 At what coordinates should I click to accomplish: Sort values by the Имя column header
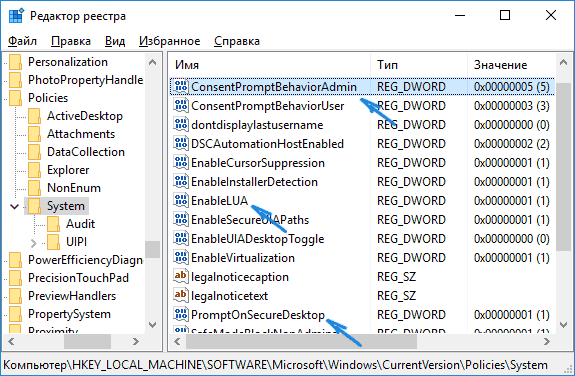[x=270, y=65]
